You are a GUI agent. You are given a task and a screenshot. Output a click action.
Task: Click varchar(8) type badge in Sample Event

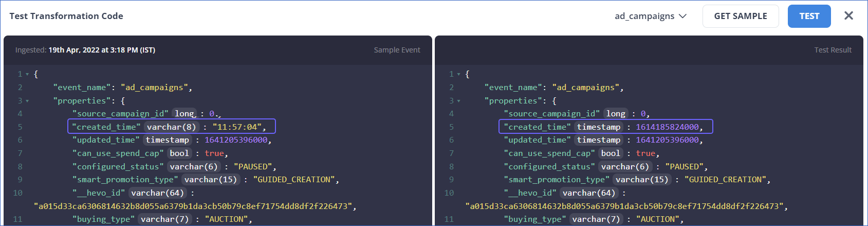pos(171,127)
